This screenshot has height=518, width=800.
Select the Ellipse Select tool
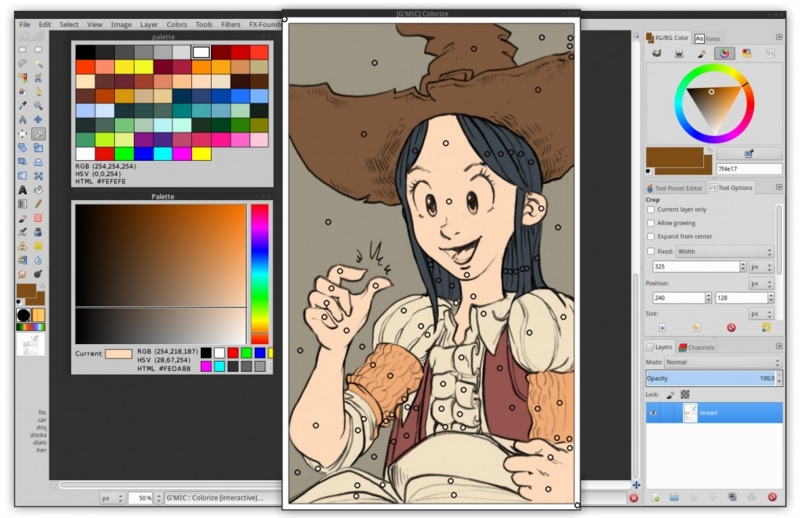(x=38, y=50)
